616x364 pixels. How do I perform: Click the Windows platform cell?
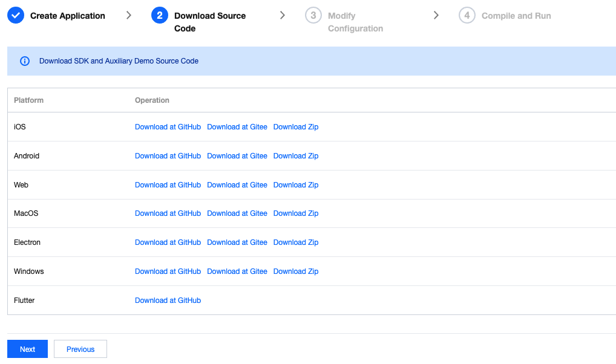click(x=28, y=271)
